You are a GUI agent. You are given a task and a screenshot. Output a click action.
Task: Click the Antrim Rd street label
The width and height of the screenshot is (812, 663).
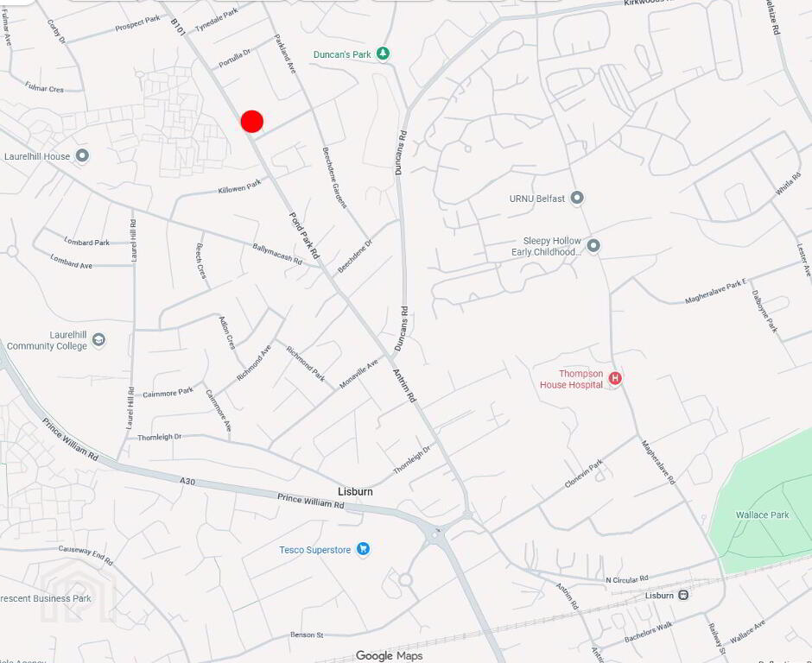tap(404, 386)
